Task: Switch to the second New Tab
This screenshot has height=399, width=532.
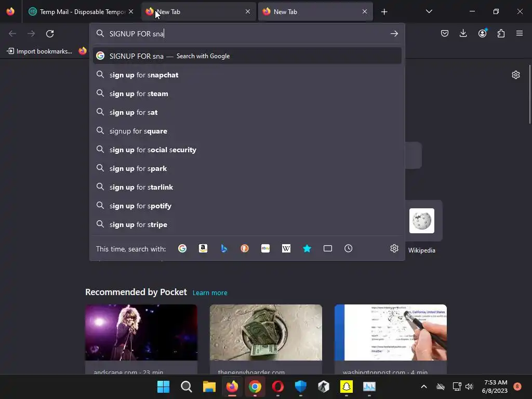Action: click(198, 12)
